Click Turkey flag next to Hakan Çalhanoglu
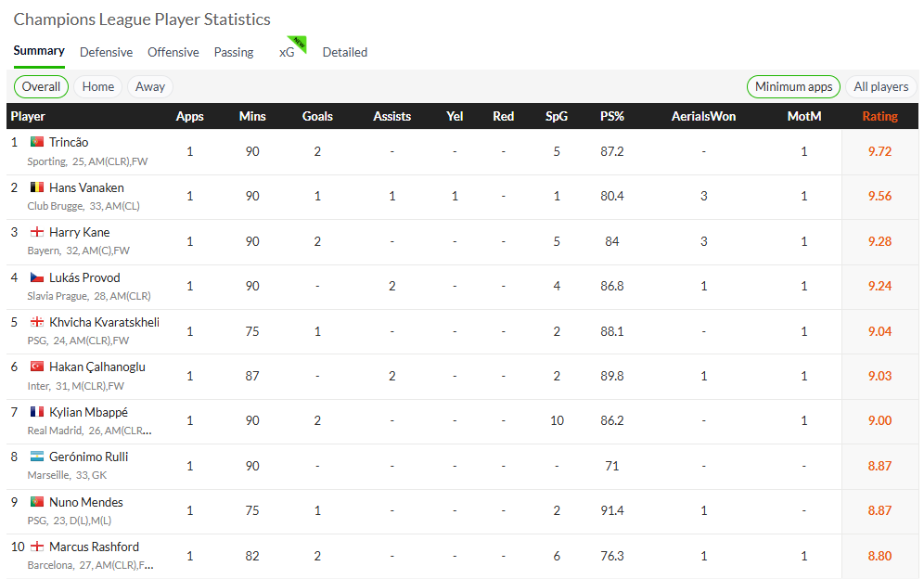Screen dimensions: 924x579 pos(37,367)
